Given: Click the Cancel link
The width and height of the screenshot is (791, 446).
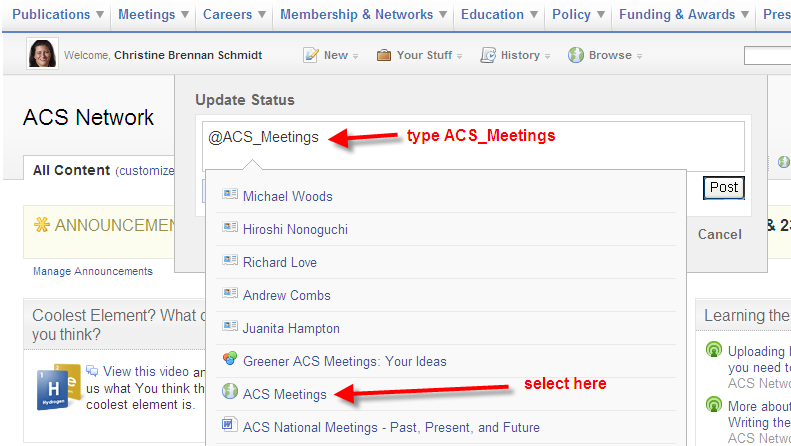Looking at the screenshot, I should pos(720,234).
